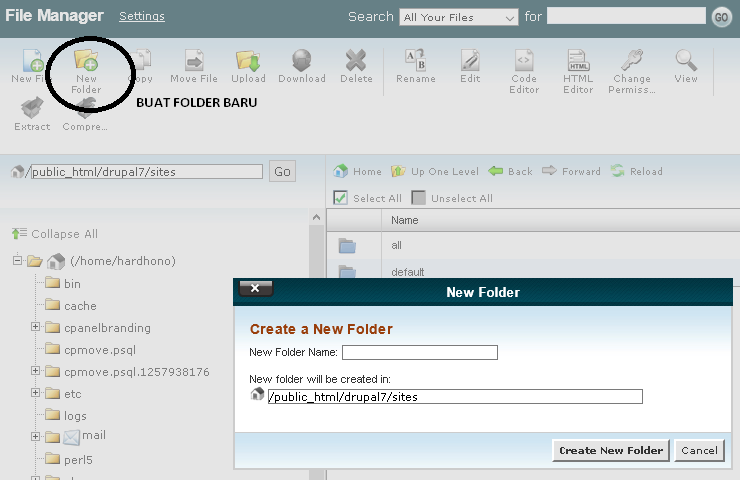Click the Delete X icon

coord(356,63)
